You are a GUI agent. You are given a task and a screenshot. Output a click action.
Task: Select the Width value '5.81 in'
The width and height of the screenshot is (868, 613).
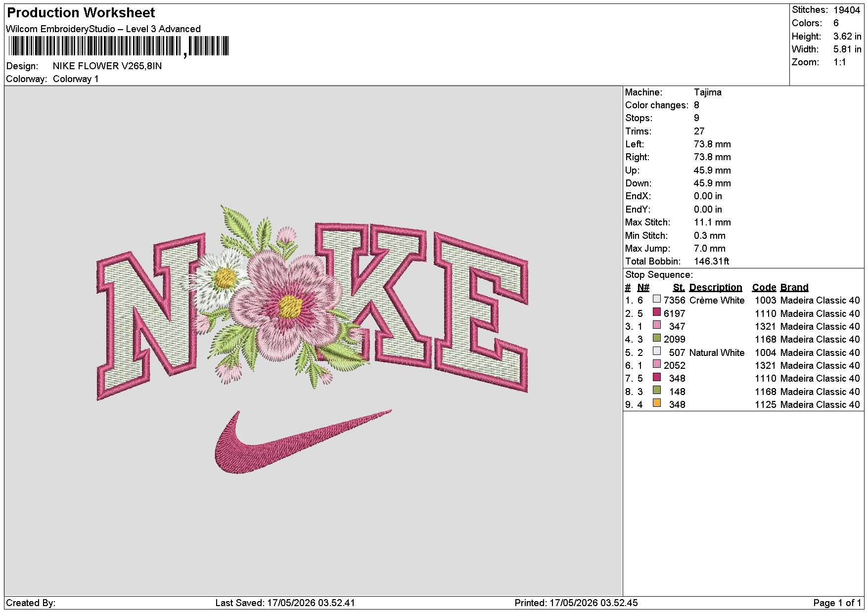tap(847, 49)
